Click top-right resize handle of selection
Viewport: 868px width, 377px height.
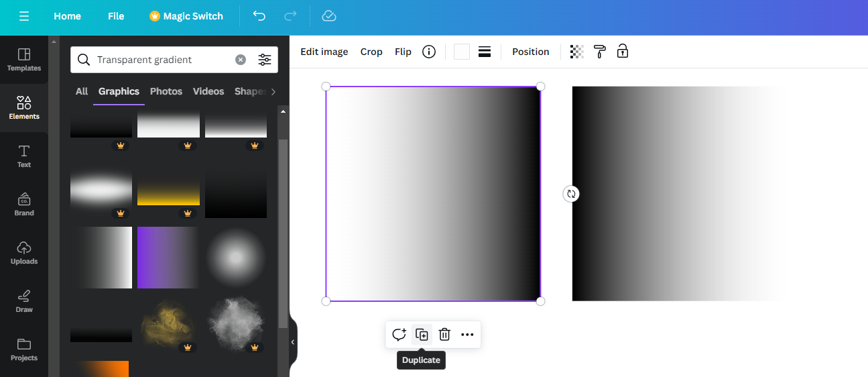(x=541, y=87)
